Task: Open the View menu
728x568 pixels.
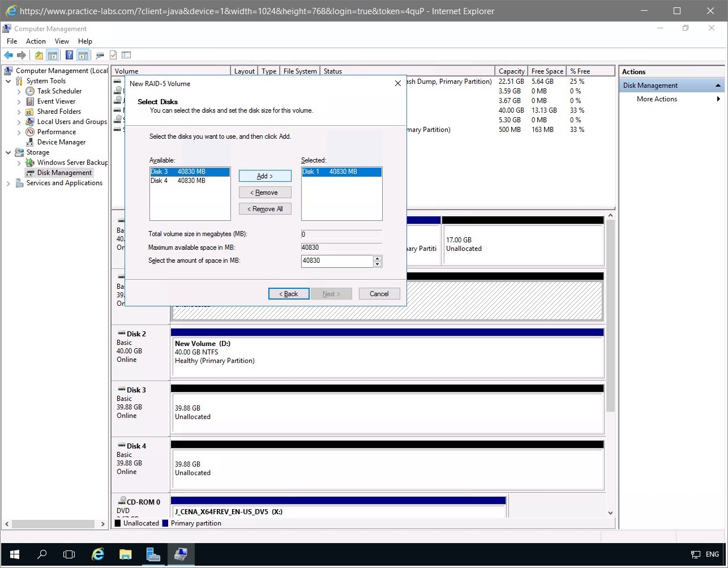Action: pos(62,41)
